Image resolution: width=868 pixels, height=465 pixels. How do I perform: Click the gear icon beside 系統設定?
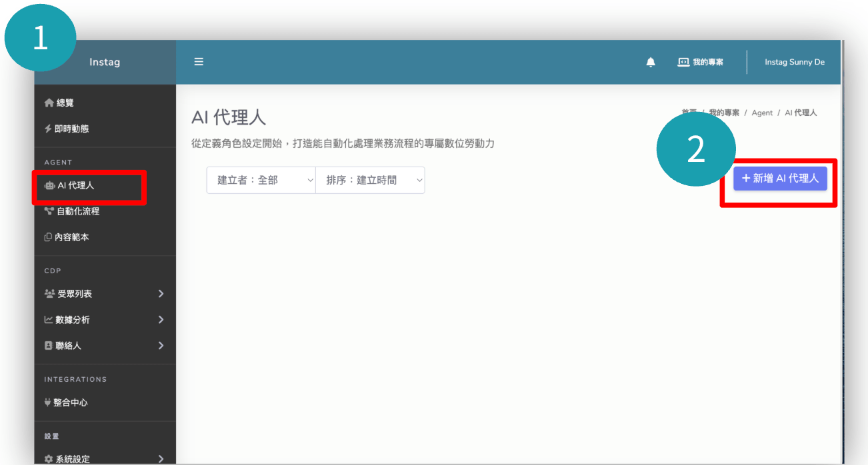pyautogui.click(x=48, y=458)
